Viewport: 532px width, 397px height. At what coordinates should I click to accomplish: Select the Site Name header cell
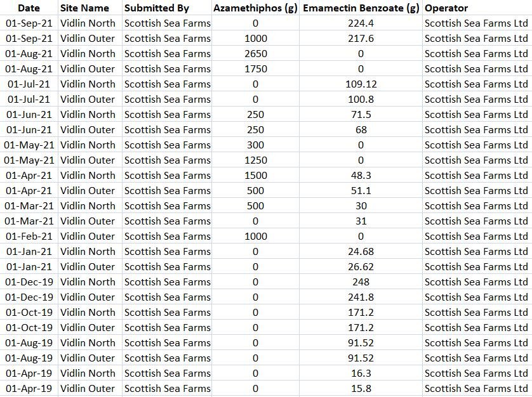point(84,8)
